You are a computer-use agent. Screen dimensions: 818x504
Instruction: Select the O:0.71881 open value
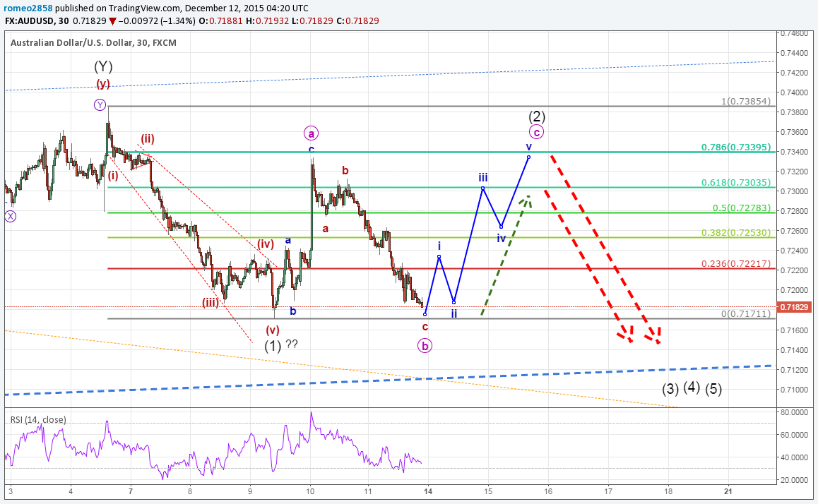tap(225, 21)
